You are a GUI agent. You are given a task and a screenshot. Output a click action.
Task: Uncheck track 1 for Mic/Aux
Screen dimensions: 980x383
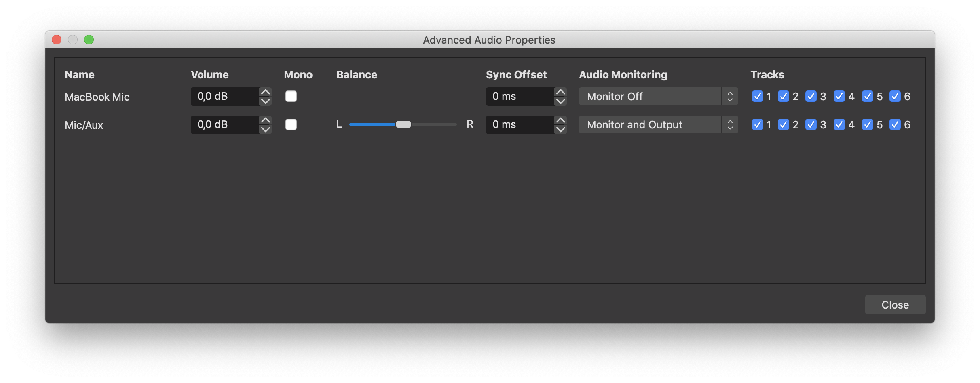(757, 124)
